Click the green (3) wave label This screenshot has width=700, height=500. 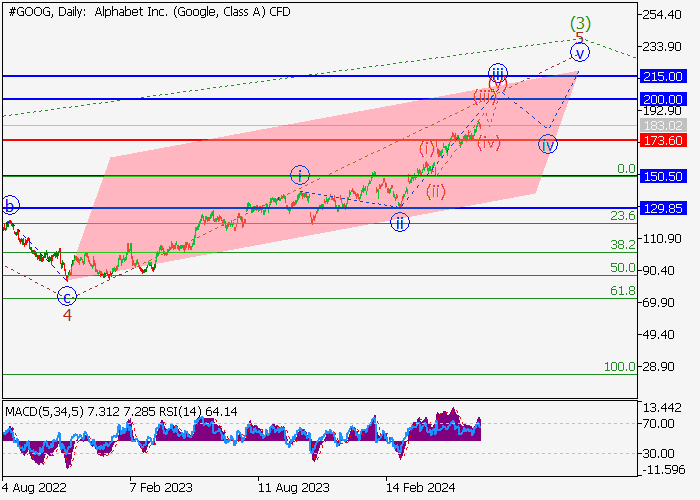(x=580, y=23)
